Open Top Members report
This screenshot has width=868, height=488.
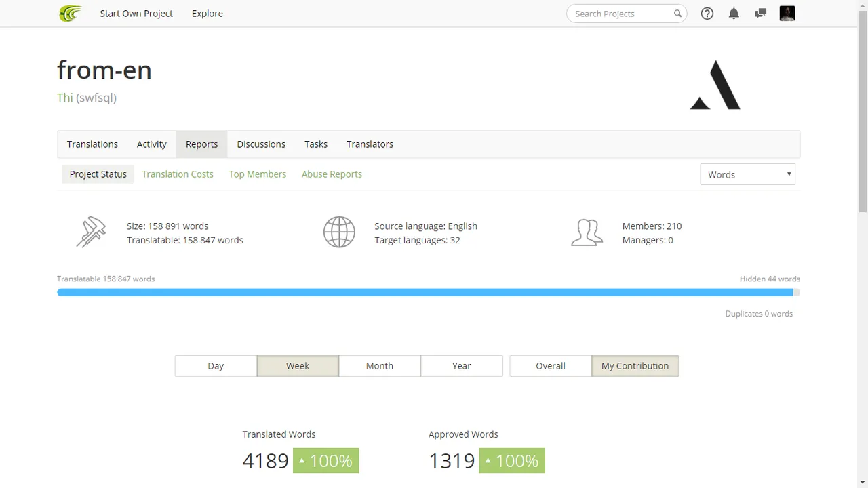[258, 174]
